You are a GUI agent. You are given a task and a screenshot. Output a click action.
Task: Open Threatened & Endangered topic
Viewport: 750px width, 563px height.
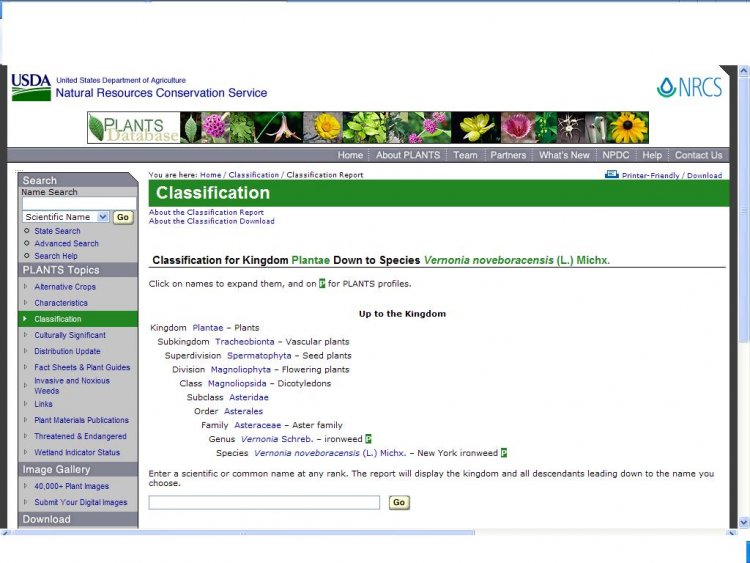tap(80, 436)
